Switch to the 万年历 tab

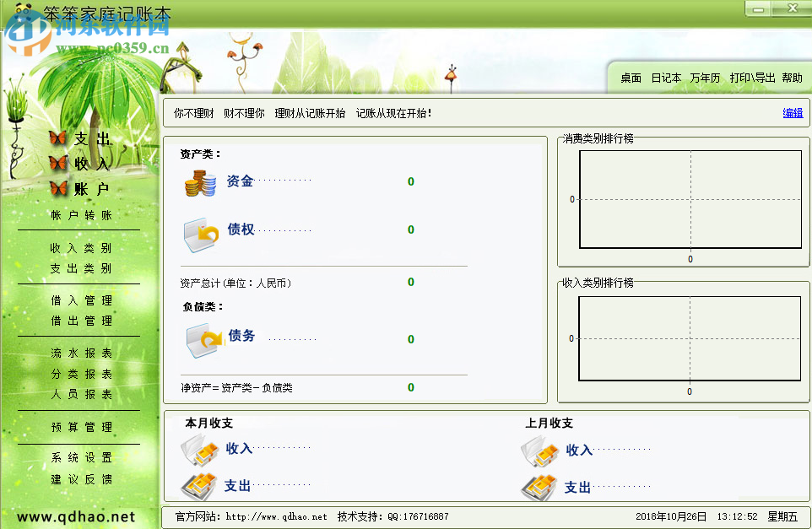click(705, 77)
